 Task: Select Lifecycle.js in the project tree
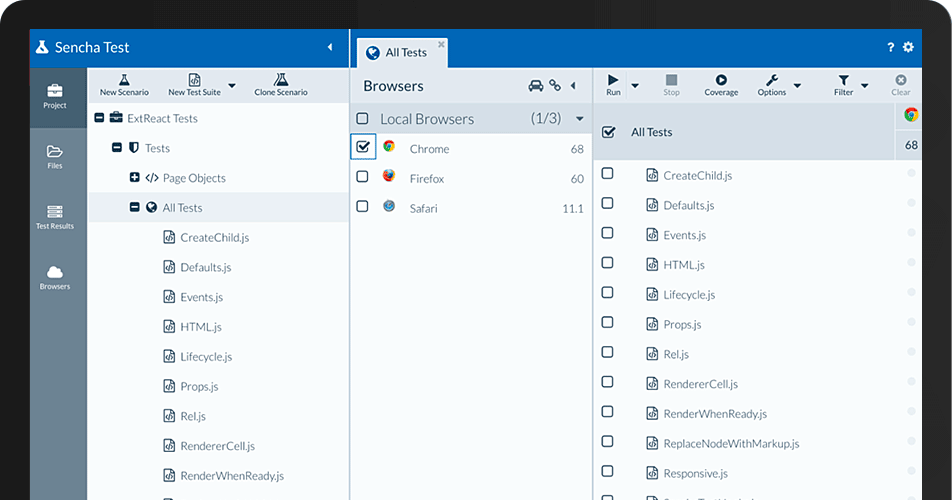[x=206, y=356]
